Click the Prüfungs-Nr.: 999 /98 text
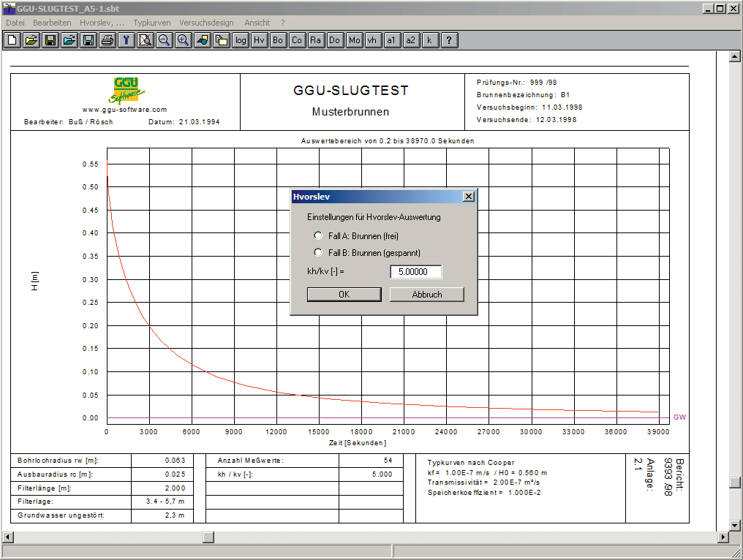Screen dimensions: 743x560 tap(517, 83)
